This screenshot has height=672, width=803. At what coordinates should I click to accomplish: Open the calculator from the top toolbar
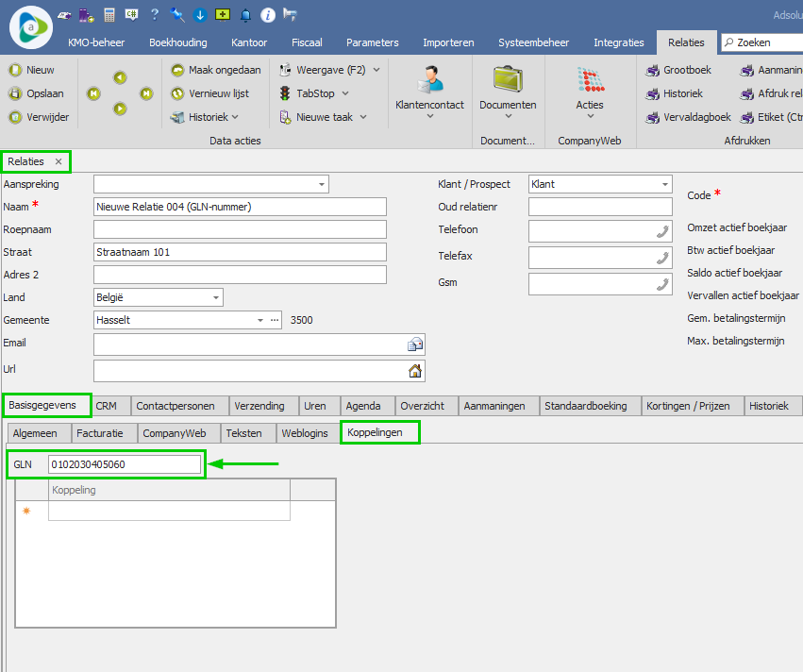(x=109, y=15)
